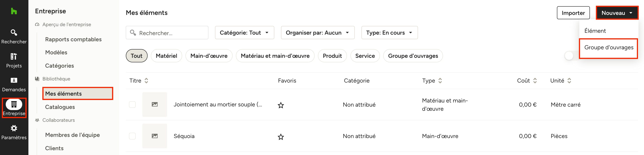Sort the list by Titre arrows

point(146,80)
